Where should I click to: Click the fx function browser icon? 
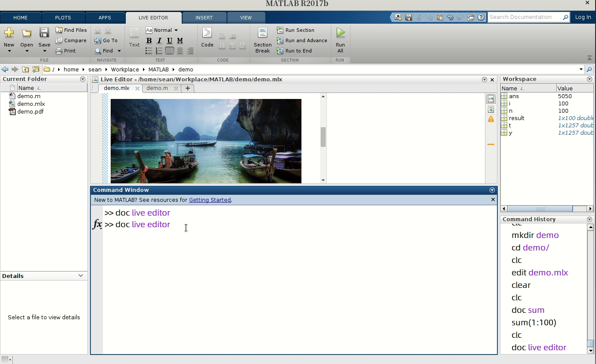pos(97,224)
